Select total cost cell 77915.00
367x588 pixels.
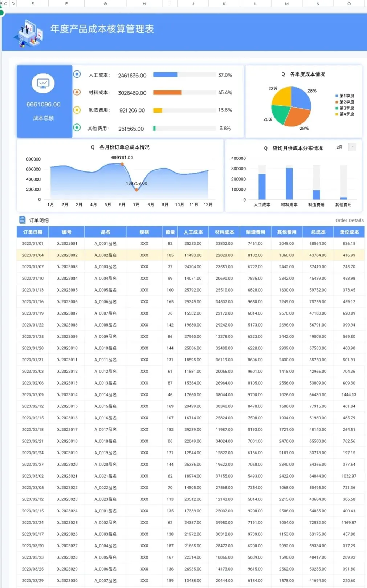[x=318, y=406]
